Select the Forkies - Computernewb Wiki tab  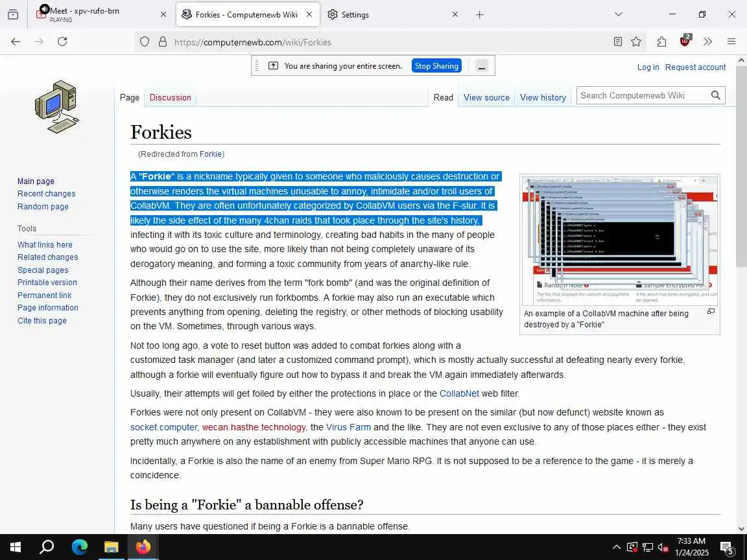[247, 15]
